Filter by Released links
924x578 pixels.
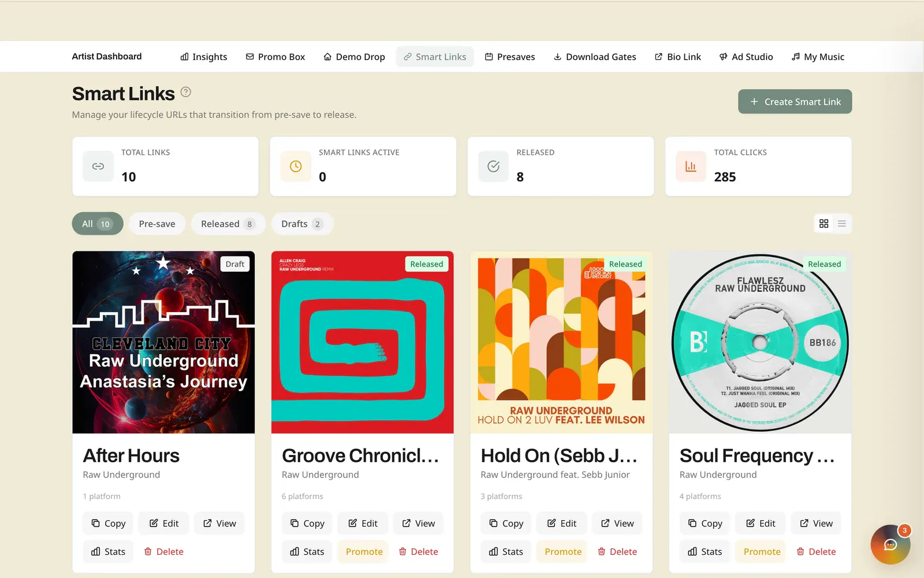(x=228, y=224)
